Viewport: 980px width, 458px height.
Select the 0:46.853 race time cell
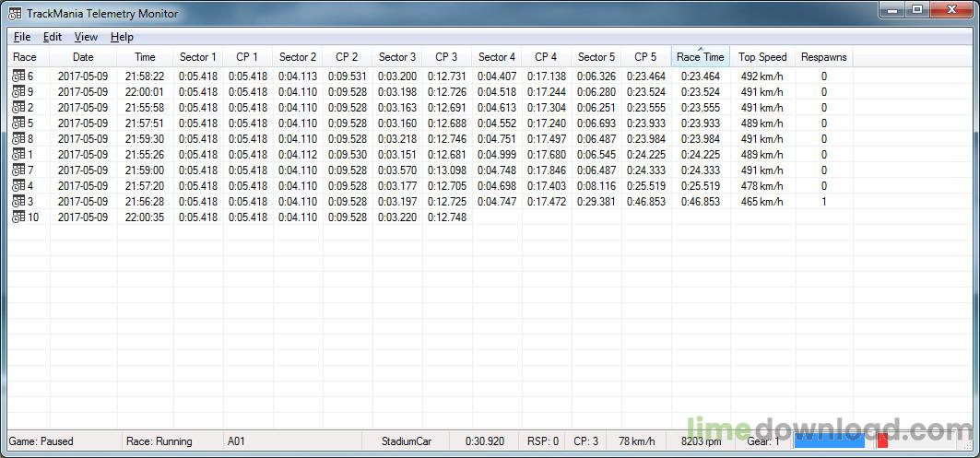[x=701, y=201]
